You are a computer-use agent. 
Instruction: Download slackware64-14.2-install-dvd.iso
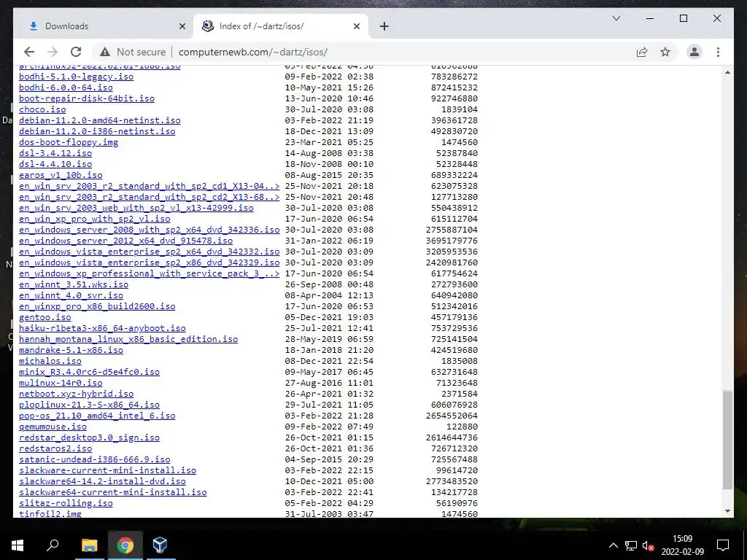point(102,482)
